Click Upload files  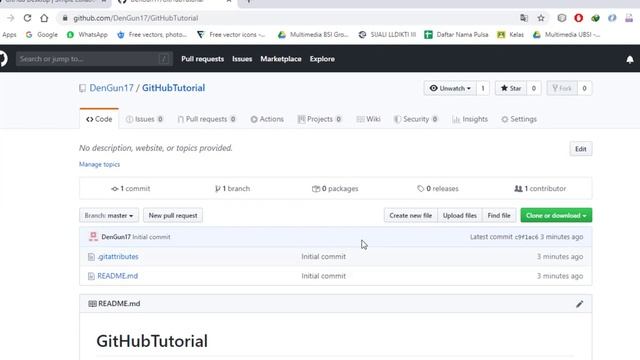click(460, 216)
